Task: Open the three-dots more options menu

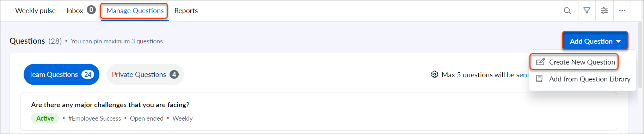Action: point(622,11)
